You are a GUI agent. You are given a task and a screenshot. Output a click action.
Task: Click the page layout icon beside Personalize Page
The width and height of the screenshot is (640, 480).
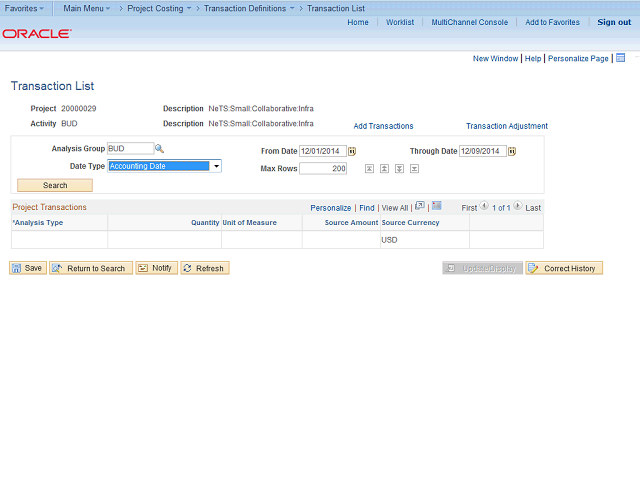[x=620, y=58]
